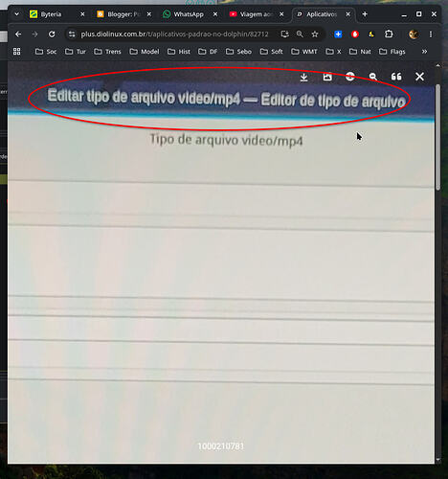Close the image lightbox with the X
The height and width of the screenshot is (479, 448).
tap(419, 77)
